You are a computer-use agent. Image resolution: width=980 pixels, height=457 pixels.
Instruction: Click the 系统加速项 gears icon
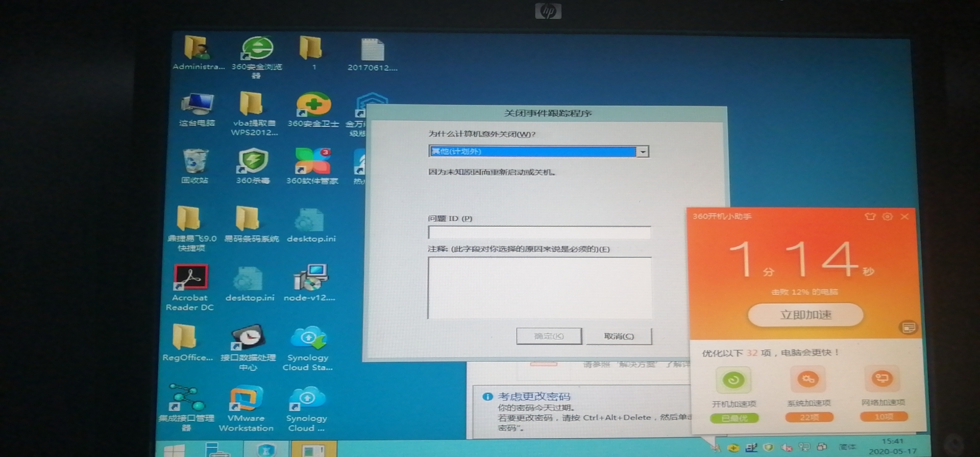tap(808, 379)
